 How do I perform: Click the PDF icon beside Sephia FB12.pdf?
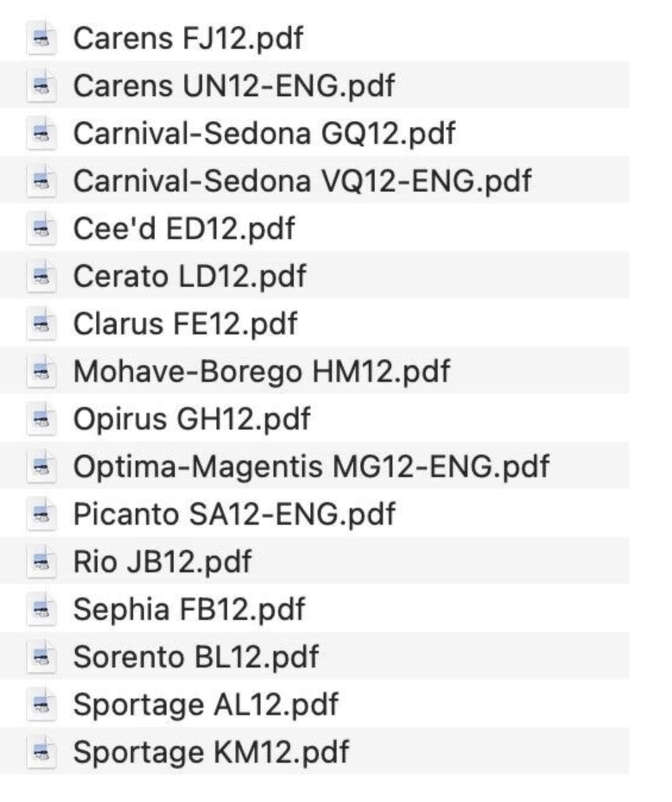(x=42, y=609)
